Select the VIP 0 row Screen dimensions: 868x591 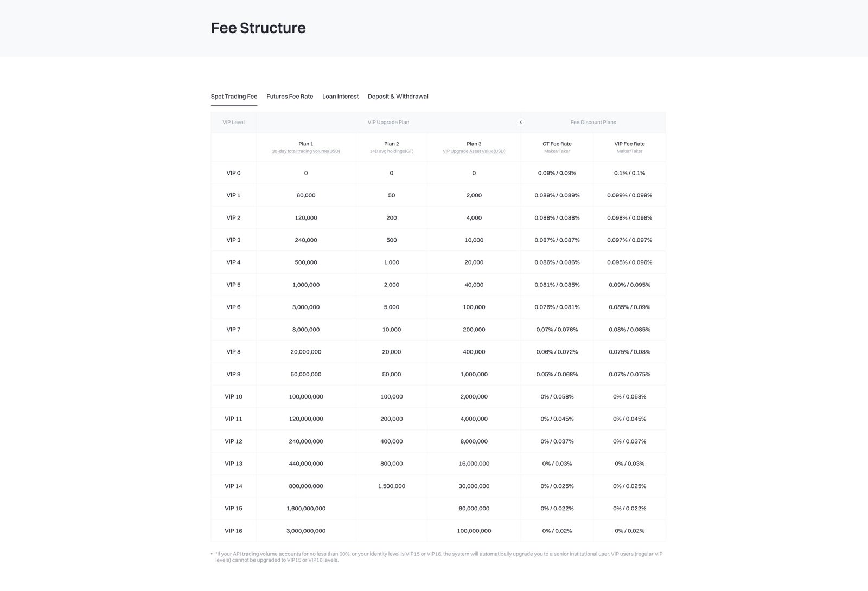[x=233, y=173]
